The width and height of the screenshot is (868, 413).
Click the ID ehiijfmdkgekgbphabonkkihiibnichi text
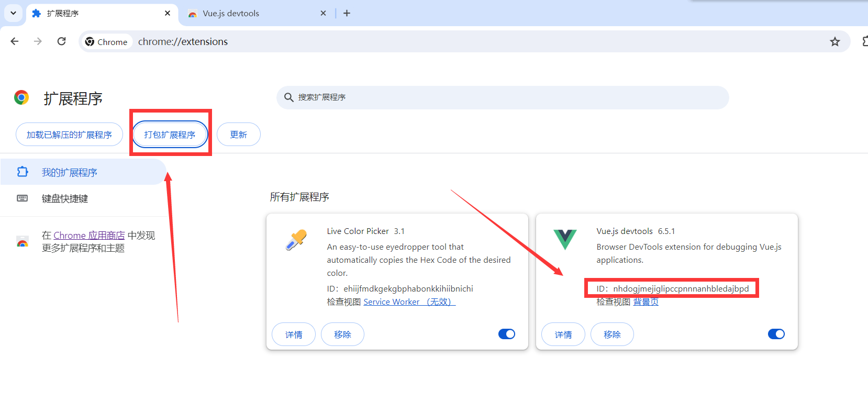(400, 289)
